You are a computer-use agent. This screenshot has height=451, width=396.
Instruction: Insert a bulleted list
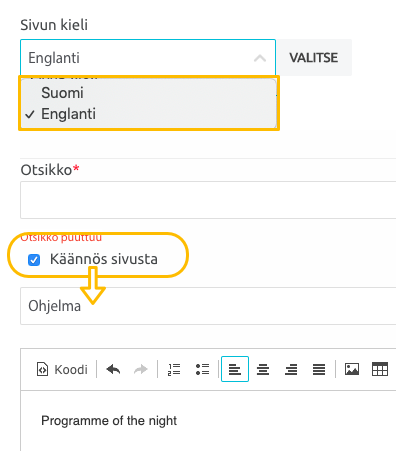pyautogui.click(x=202, y=369)
